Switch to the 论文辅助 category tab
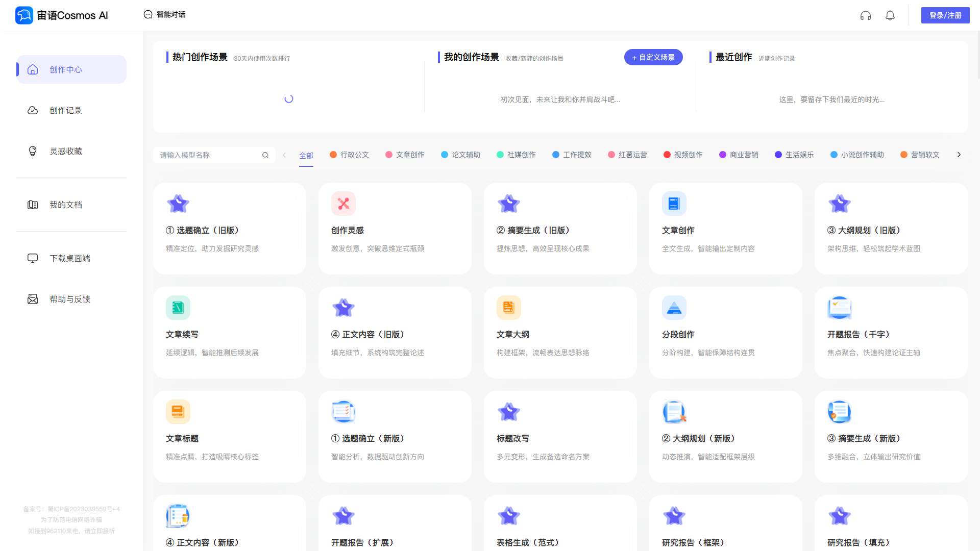The height and width of the screenshot is (551, 980). (x=460, y=155)
